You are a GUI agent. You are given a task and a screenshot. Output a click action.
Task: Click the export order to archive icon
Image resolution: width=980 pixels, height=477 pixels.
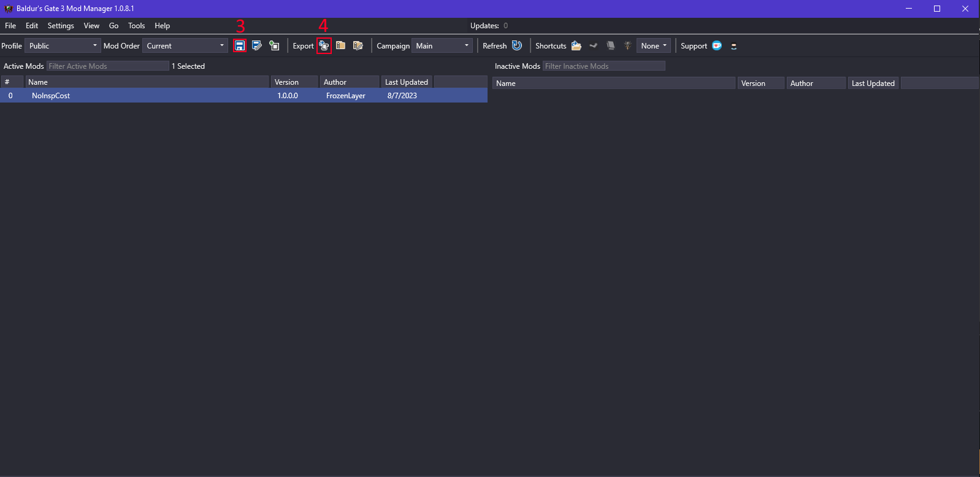click(x=340, y=46)
